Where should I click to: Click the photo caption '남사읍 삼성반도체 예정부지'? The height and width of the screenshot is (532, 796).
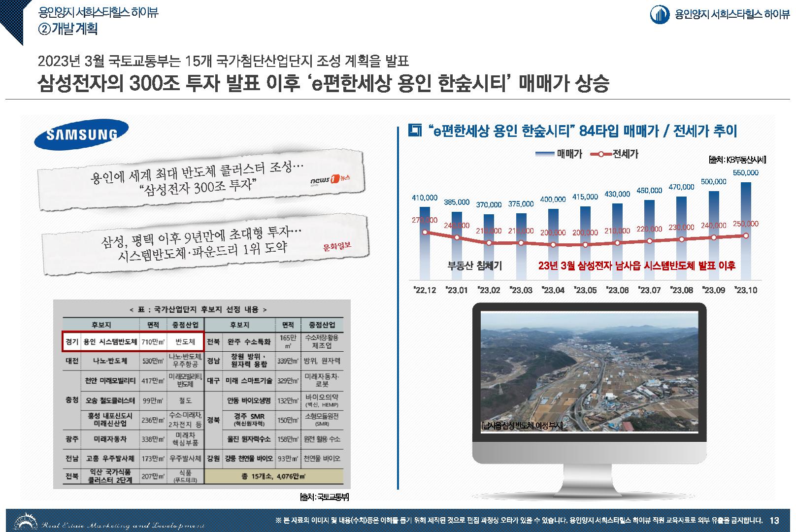tap(522, 425)
